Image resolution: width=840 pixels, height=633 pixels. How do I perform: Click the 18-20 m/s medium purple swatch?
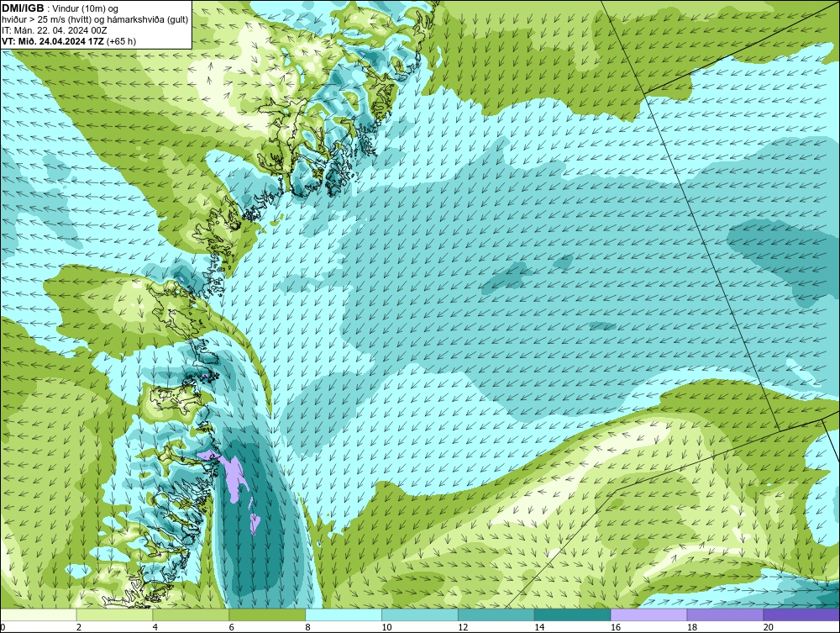pos(726,615)
